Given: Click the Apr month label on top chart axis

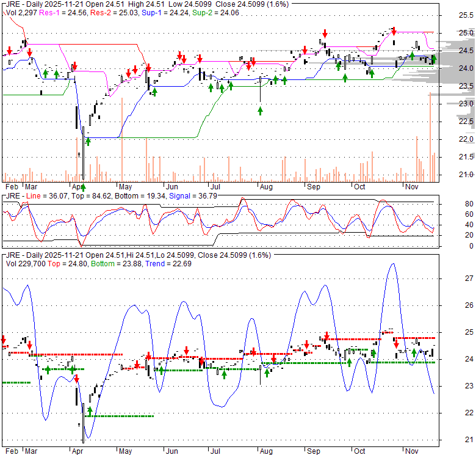Looking at the screenshot, I should pyautogui.click(x=78, y=185).
